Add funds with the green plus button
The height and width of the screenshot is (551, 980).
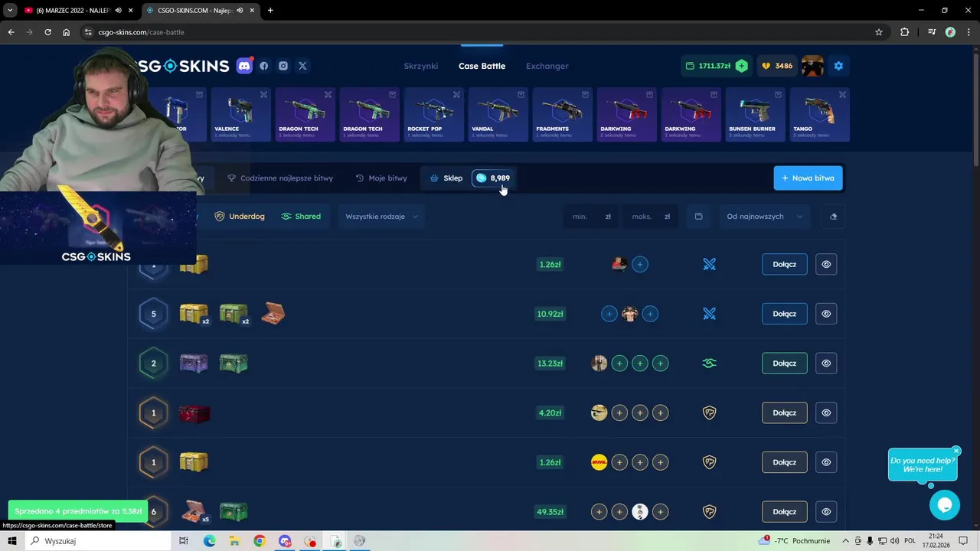[741, 66]
